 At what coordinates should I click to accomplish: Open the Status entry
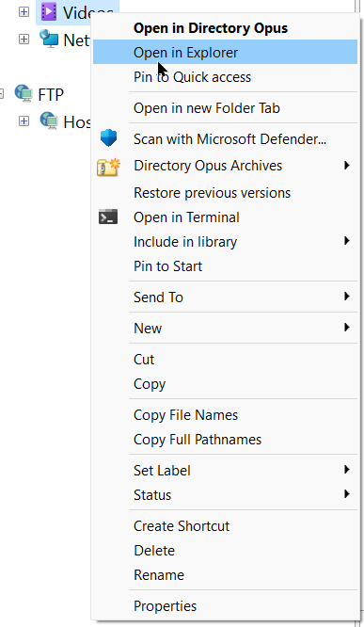coord(226,494)
